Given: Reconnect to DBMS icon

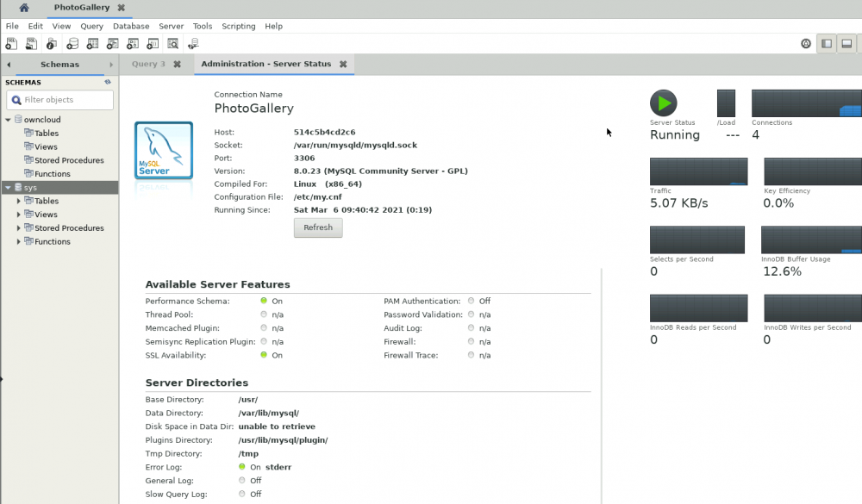Looking at the screenshot, I should (193, 43).
